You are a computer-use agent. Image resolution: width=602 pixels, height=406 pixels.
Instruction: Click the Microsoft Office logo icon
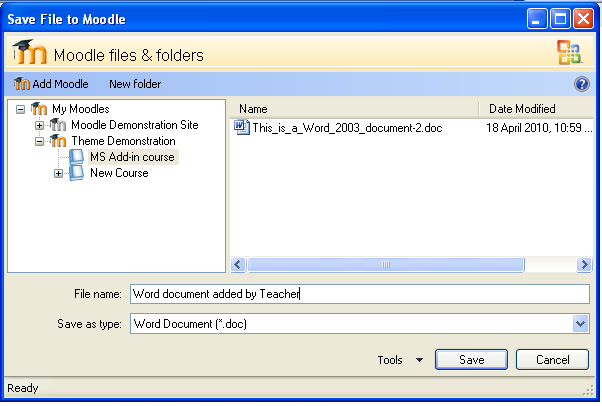click(569, 54)
